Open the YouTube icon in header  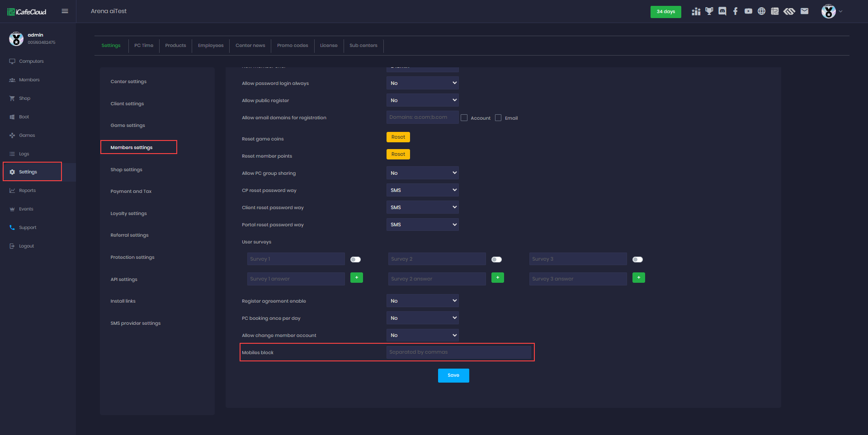point(749,11)
